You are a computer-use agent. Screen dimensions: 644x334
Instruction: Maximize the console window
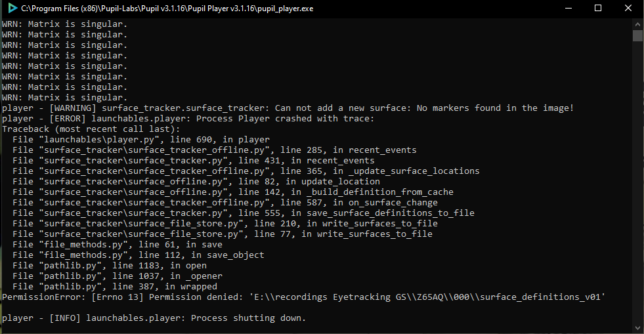pos(598,9)
